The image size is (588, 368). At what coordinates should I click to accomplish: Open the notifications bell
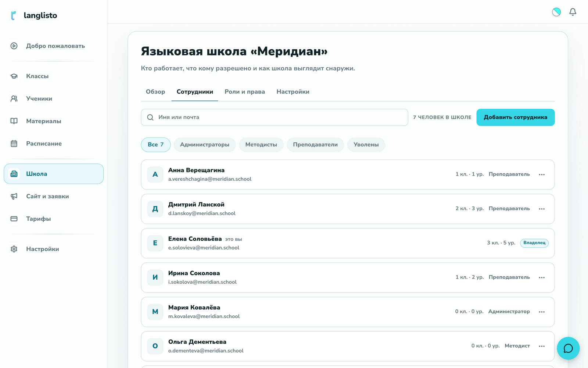pos(573,12)
